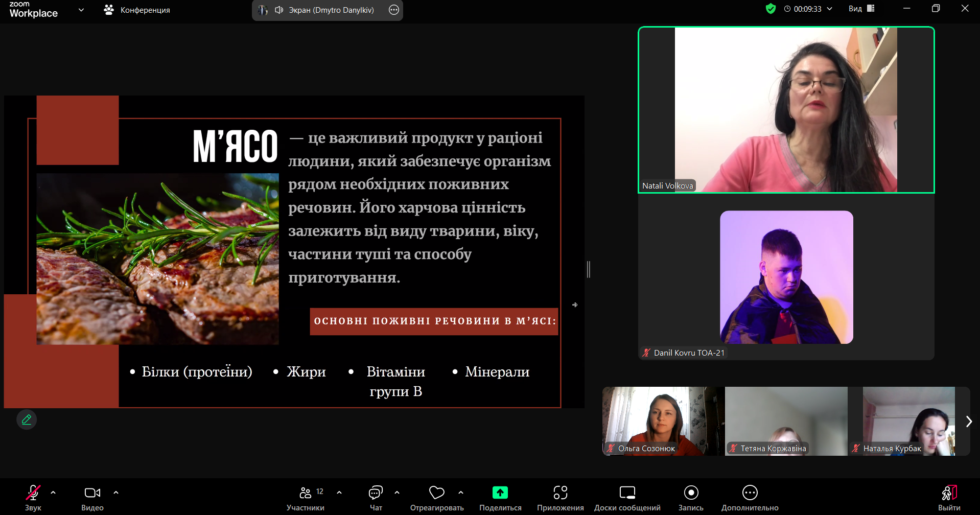Open the Вид view layout menu
Viewport: 980px width, 515px height.
(x=861, y=9)
